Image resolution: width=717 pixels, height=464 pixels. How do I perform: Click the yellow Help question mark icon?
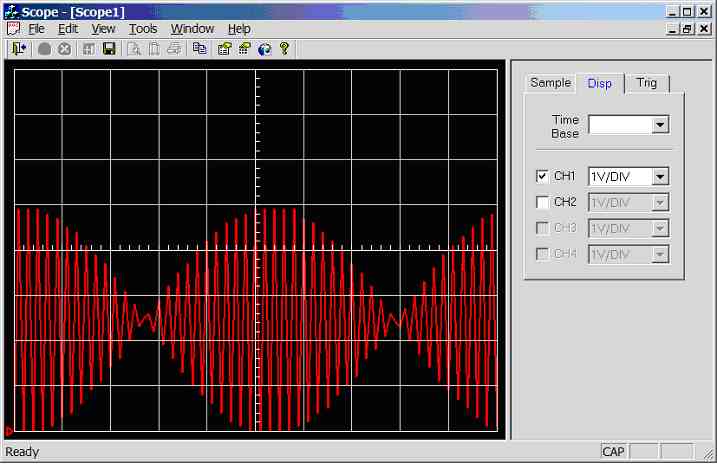pos(284,48)
